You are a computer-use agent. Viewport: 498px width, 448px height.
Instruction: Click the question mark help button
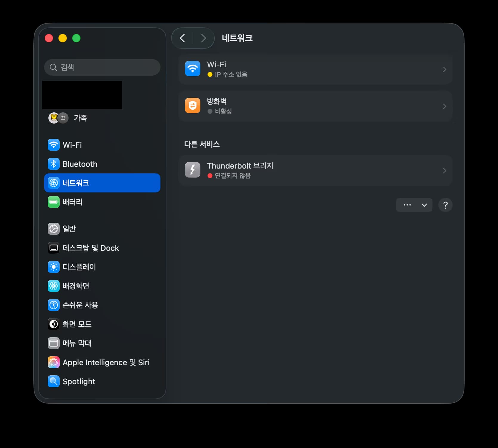point(445,205)
